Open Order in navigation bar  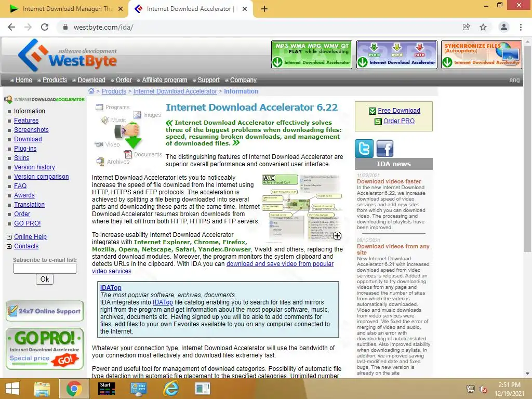pos(124,79)
